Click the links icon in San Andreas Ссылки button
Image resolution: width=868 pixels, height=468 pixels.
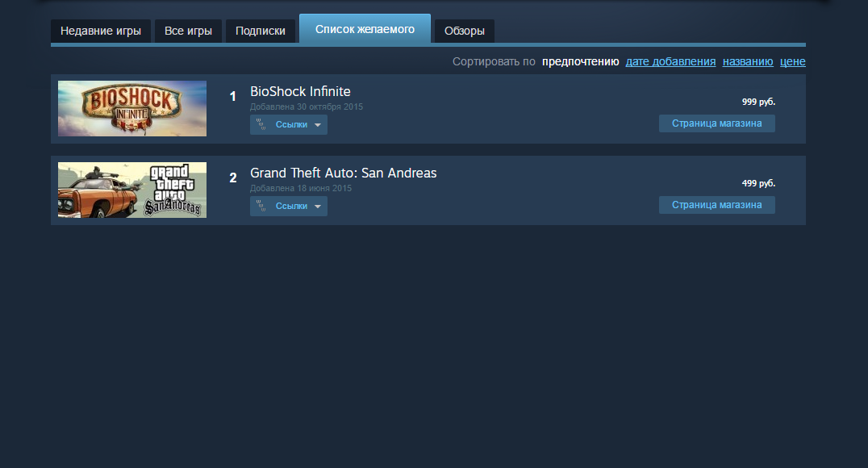click(261, 206)
